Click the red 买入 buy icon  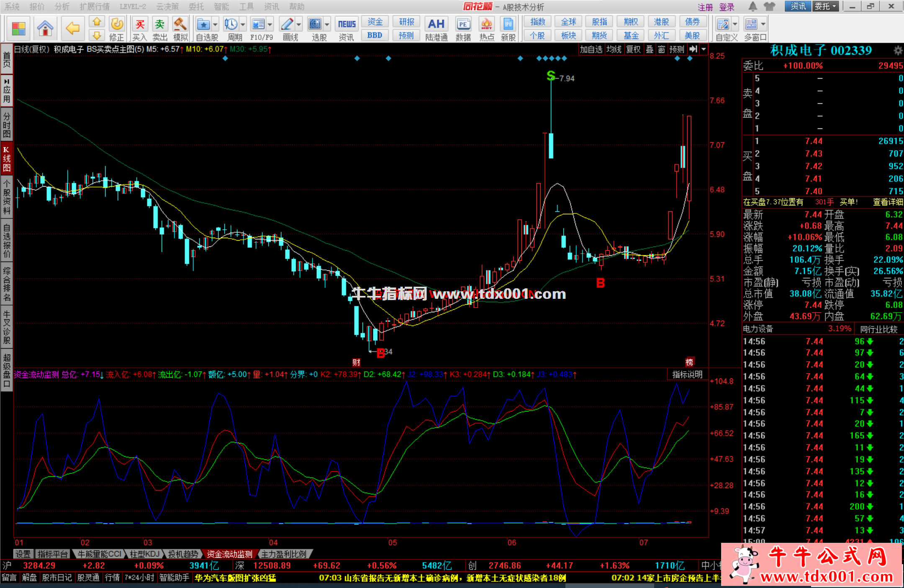tap(140, 24)
